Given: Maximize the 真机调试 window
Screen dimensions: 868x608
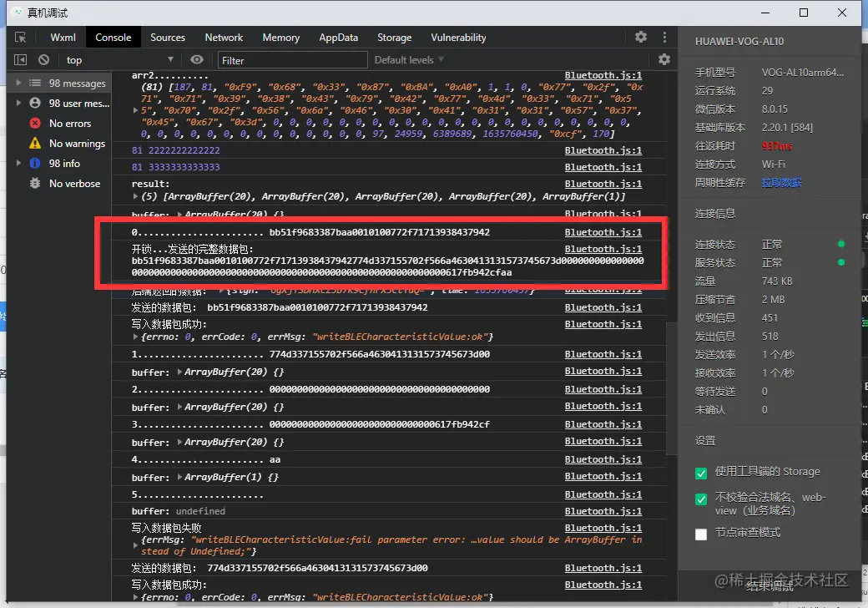Looking at the screenshot, I should (803, 13).
